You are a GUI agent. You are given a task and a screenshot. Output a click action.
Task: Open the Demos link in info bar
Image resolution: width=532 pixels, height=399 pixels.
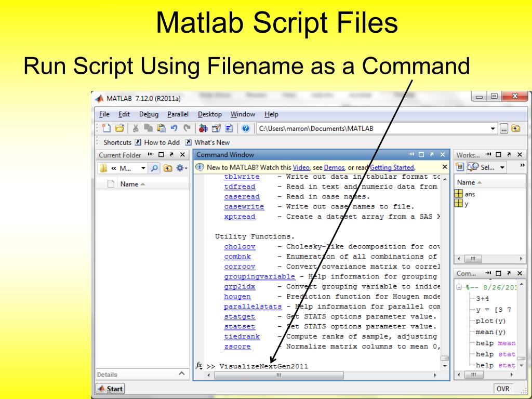click(x=334, y=167)
